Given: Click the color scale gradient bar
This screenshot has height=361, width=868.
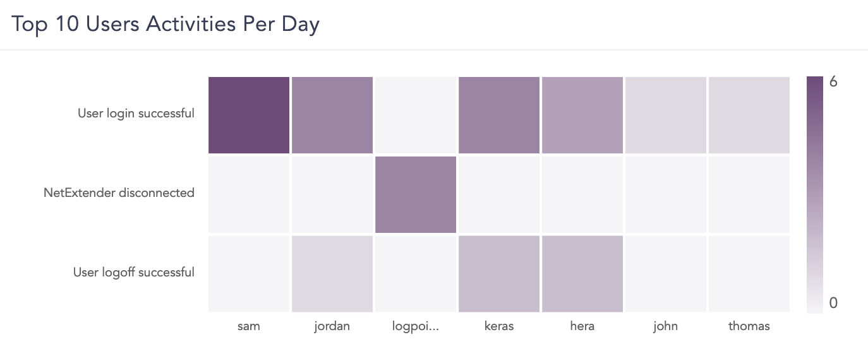Looking at the screenshot, I should coord(815,194).
